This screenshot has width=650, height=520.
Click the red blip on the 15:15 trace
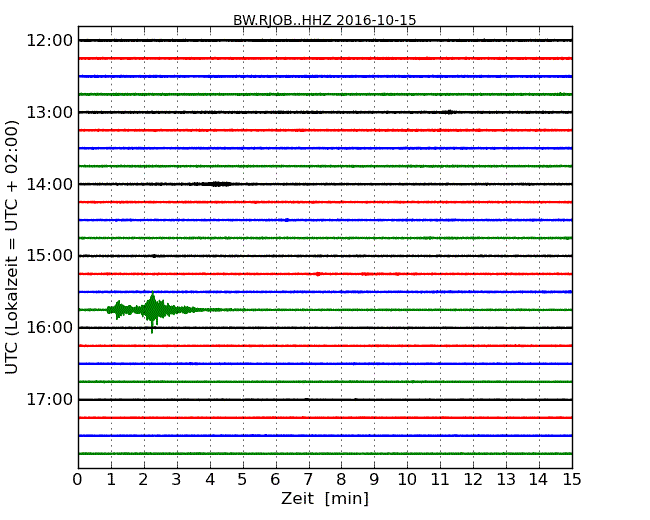coord(318,274)
